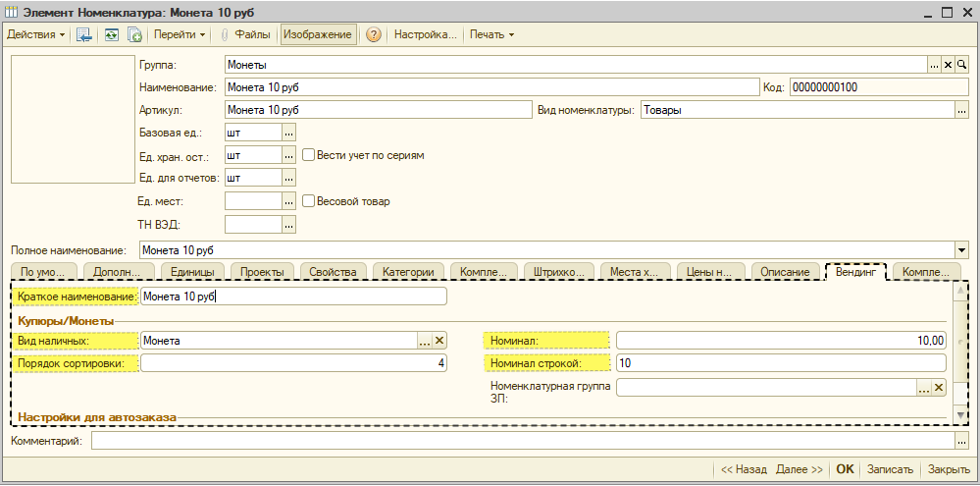Click the copy document icon with green plus
980x486 pixels.
tap(134, 35)
